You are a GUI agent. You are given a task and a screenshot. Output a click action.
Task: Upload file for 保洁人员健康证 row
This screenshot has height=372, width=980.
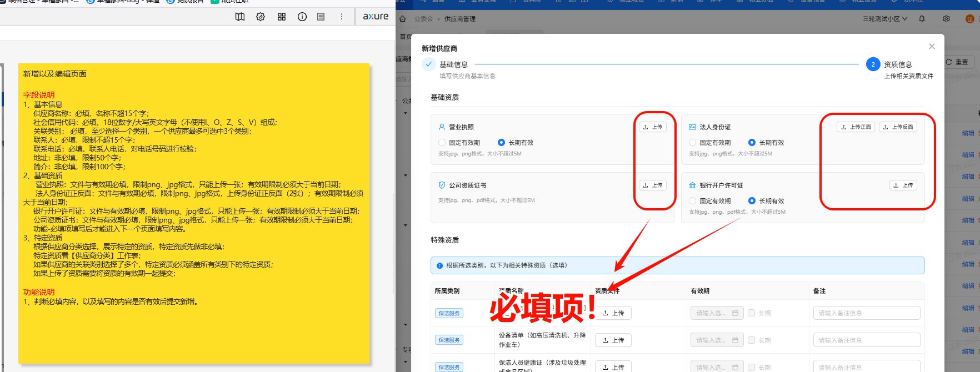tap(613, 367)
